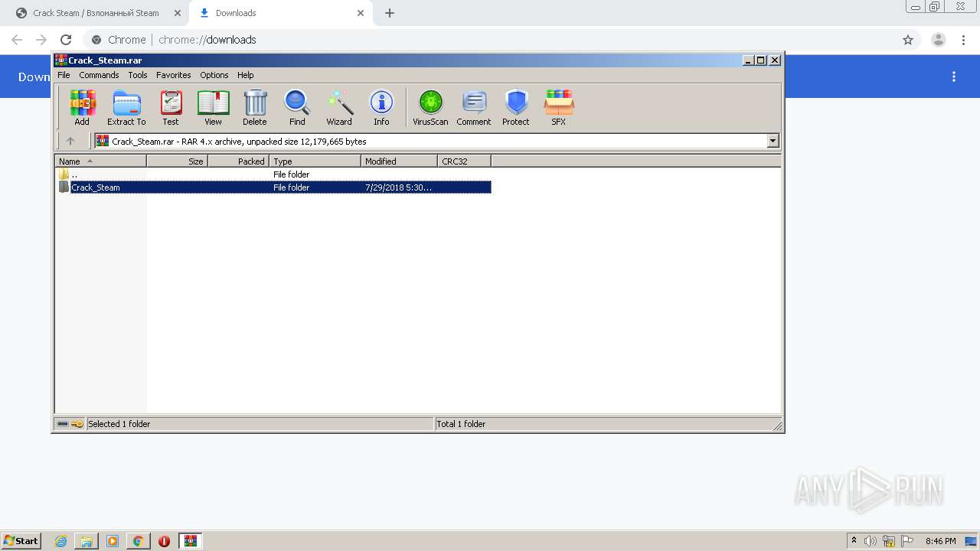The width and height of the screenshot is (980, 551).
Task: Click Chrome's back navigation arrow
Action: (17, 40)
